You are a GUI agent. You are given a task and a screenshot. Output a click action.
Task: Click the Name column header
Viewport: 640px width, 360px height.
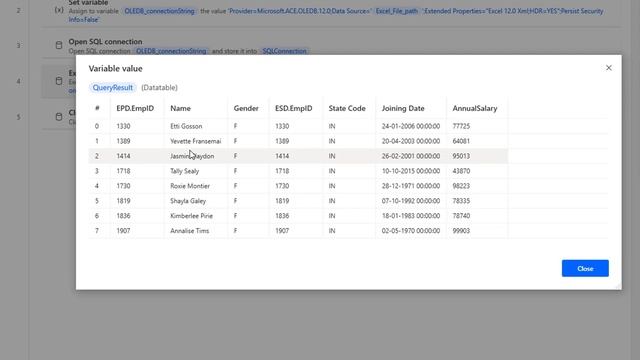click(180, 108)
